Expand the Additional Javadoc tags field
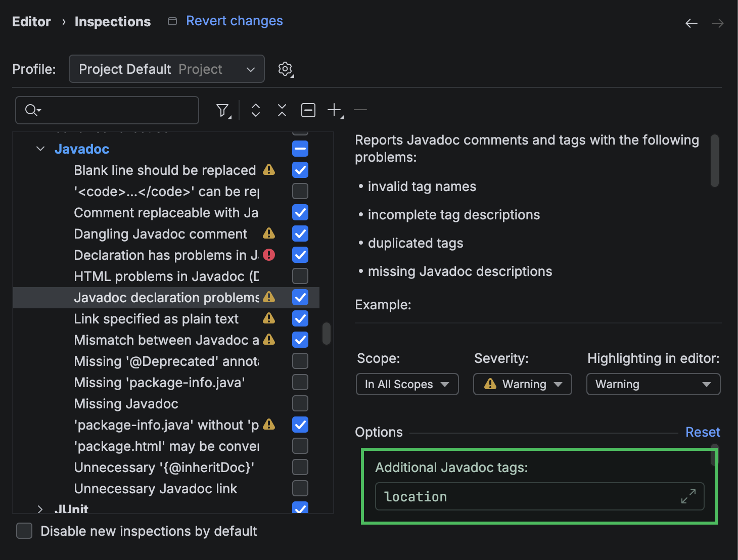This screenshot has width=738, height=560. coord(688,496)
